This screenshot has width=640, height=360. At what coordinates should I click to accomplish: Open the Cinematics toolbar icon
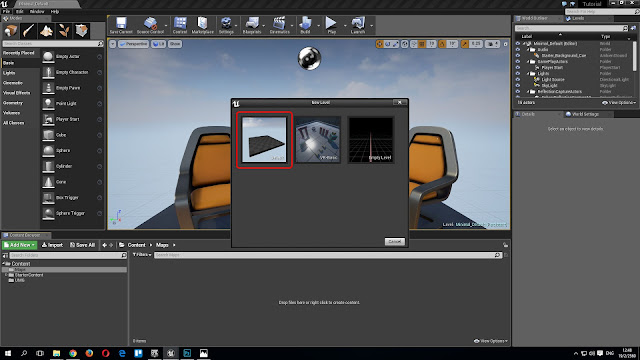click(280, 25)
